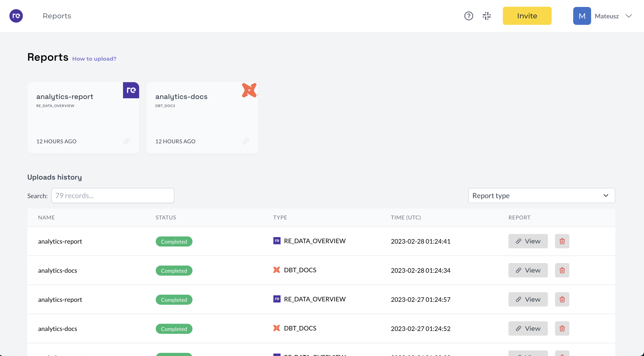Click re icon in 2023-02-28 01:24:41 row
Image resolution: width=644 pixels, height=356 pixels.
pos(277,241)
